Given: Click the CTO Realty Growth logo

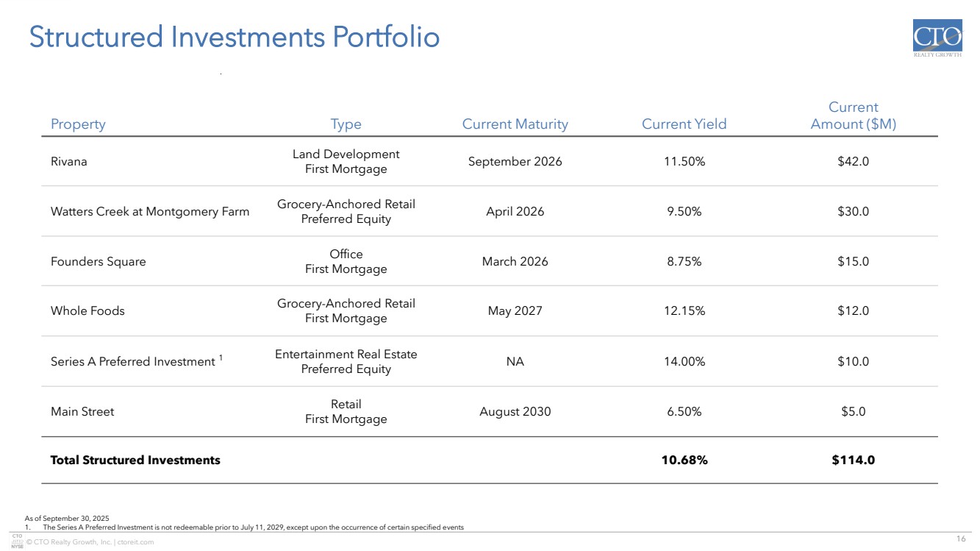Looking at the screenshot, I should click(937, 40).
